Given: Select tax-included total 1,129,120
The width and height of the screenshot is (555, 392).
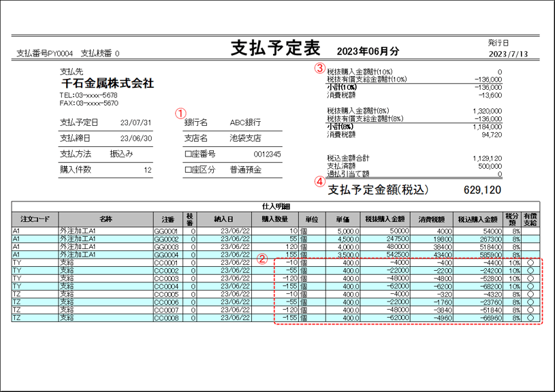Looking at the screenshot, I should coord(488,159).
